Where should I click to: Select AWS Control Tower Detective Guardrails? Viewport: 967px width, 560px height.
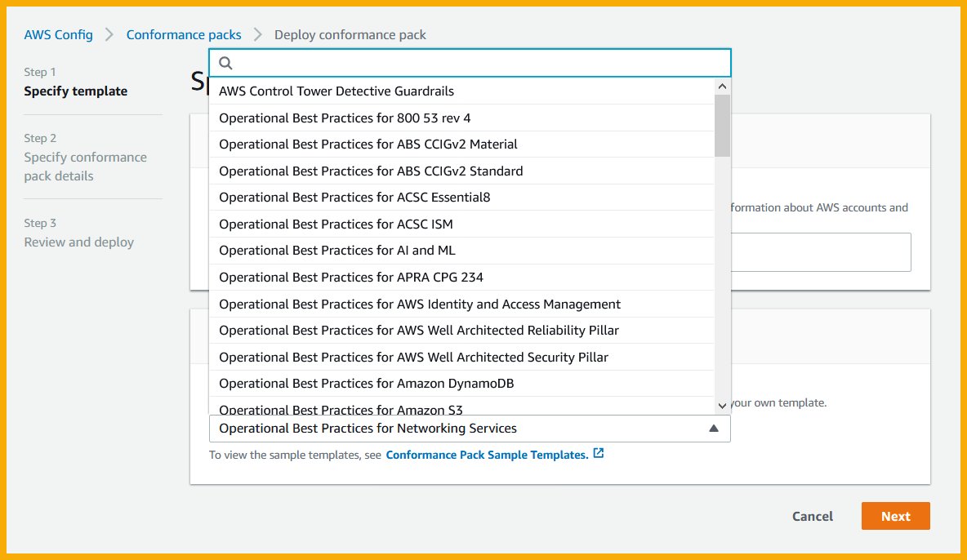click(461, 91)
